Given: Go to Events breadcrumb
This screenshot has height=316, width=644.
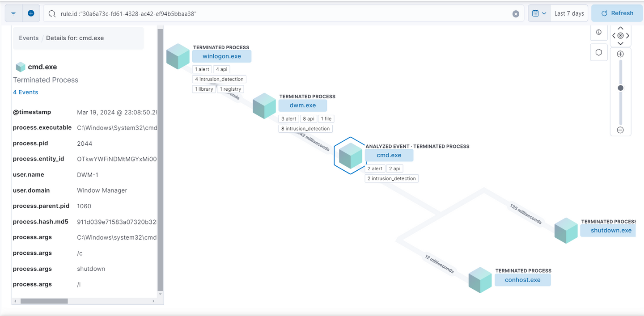Looking at the screenshot, I should [x=29, y=38].
